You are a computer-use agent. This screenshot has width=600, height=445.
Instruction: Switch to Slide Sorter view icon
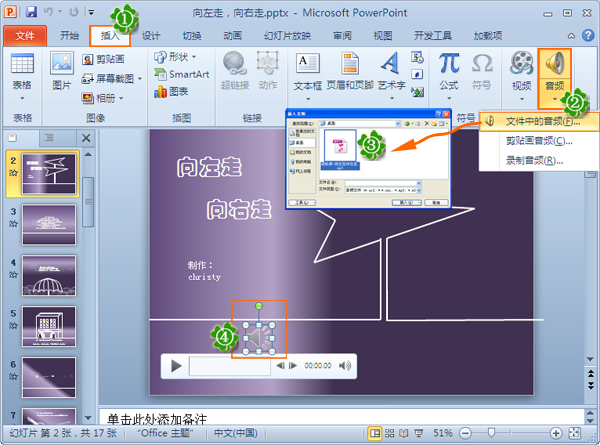tap(390, 433)
